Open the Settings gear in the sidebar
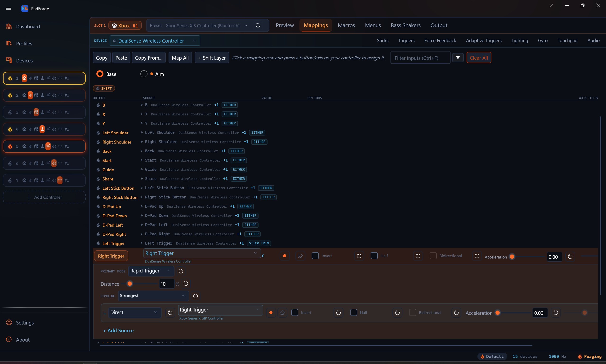The height and width of the screenshot is (364, 606). click(9, 323)
